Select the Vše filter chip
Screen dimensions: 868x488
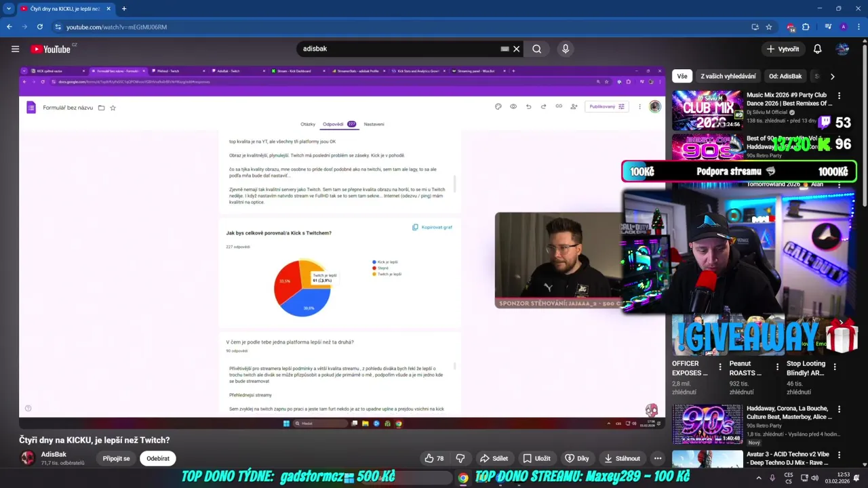coord(682,76)
